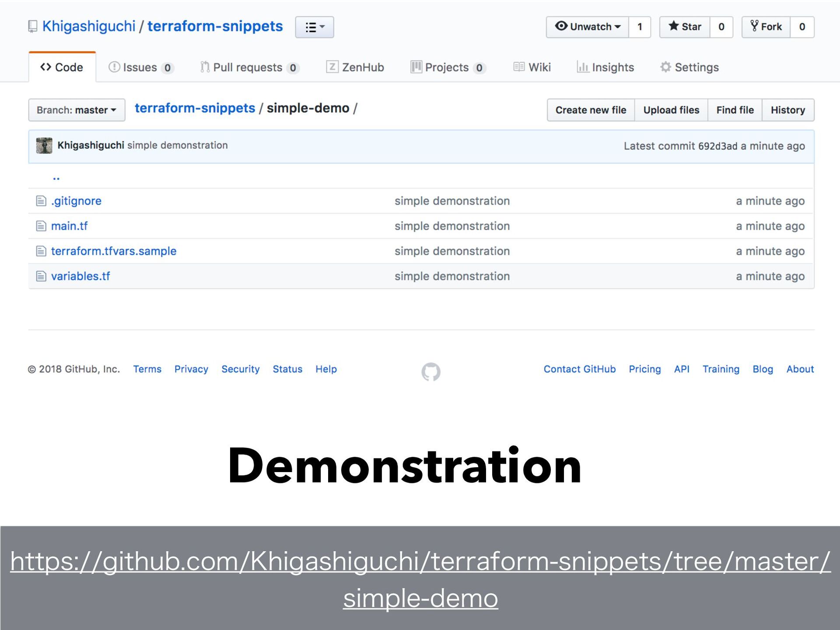The height and width of the screenshot is (630, 840).
Task: Open the terraform-snippets repo title link
Action: point(215,26)
